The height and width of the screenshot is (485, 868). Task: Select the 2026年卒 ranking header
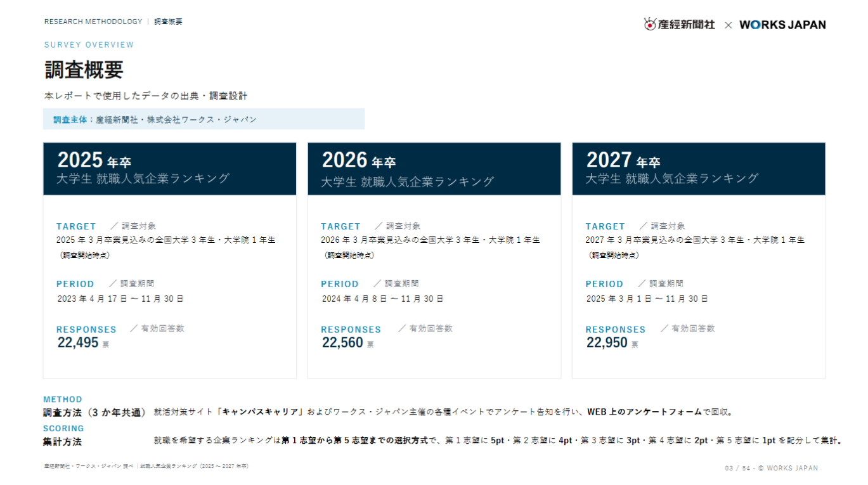point(434,169)
